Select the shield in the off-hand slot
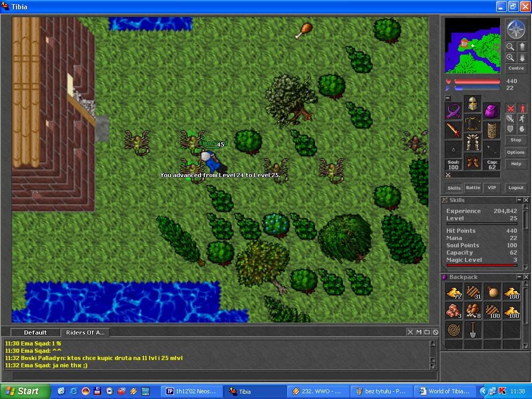Image resolution: width=532 pixels, height=399 pixels. [491, 130]
